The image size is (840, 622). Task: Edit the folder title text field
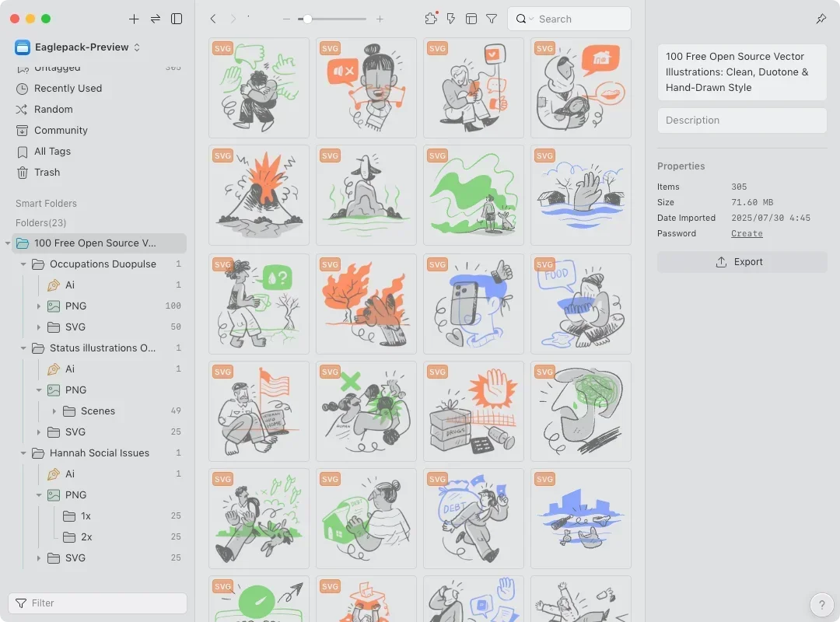(742, 72)
